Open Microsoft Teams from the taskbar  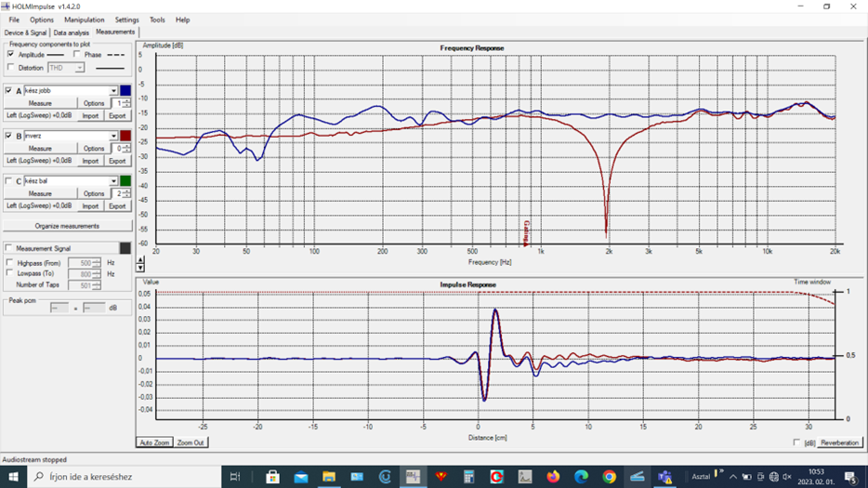664,476
